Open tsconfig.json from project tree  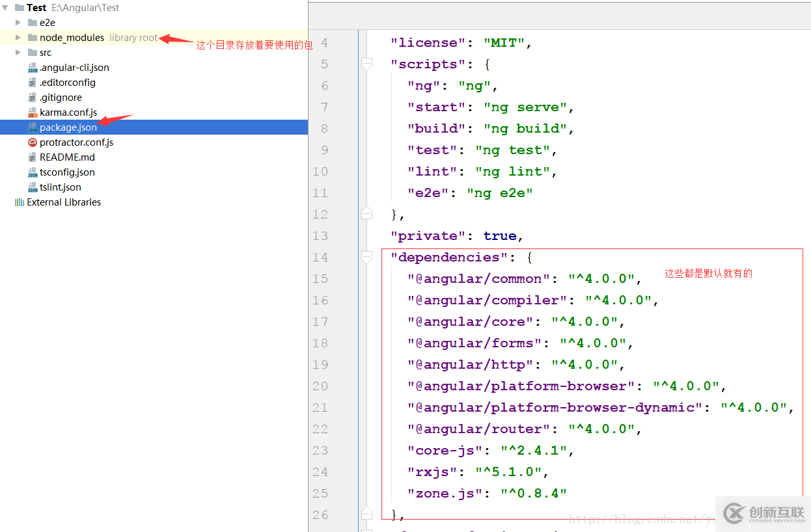(x=67, y=172)
